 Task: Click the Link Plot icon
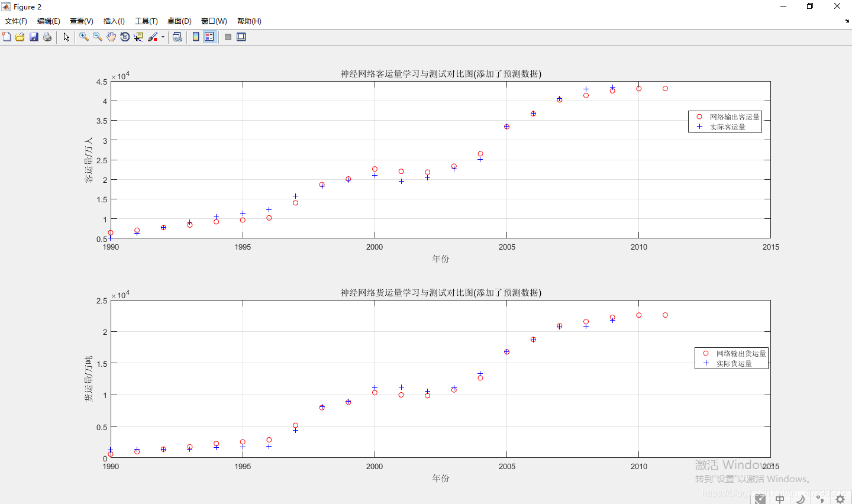[x=177, y=37]
